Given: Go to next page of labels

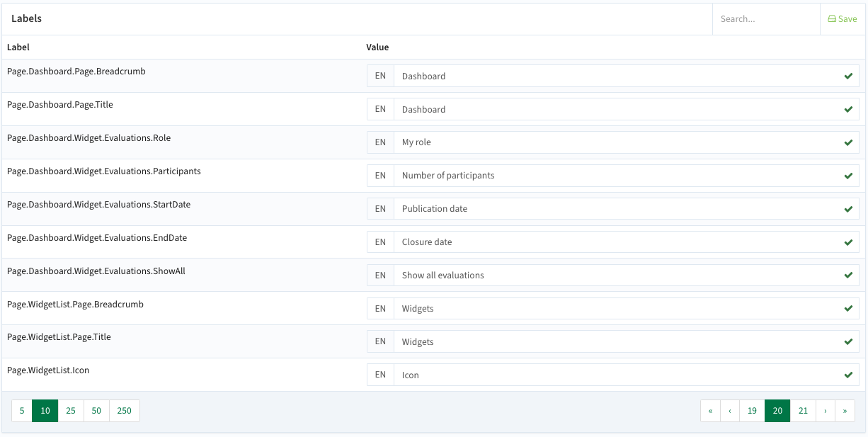Looking at the screenshot, I should tap(826, 411).
